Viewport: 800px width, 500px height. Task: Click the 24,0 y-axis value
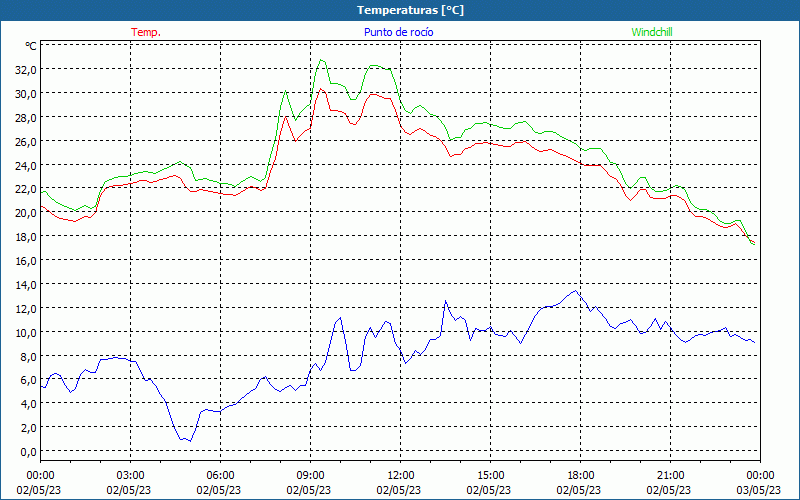26,165
